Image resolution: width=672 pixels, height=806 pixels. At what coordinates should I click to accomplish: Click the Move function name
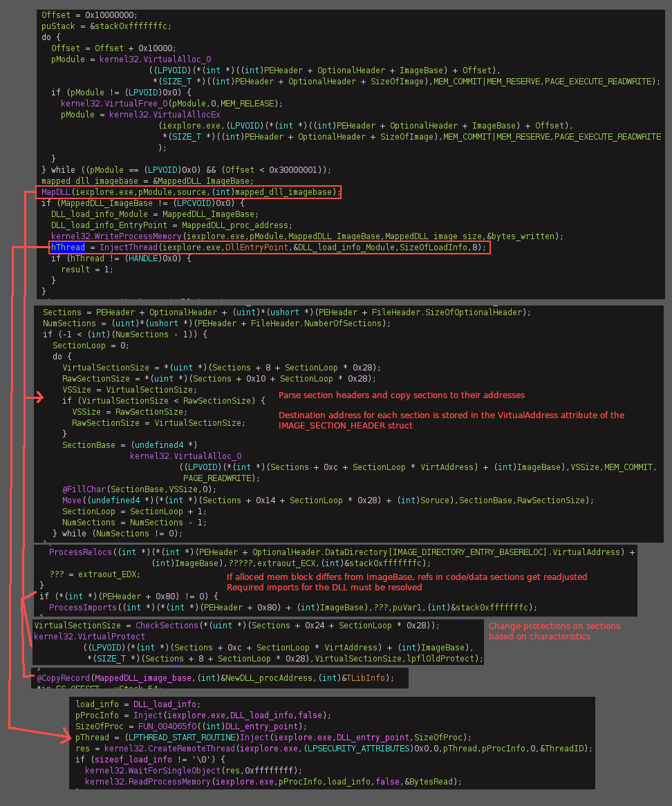click(72, 500)
